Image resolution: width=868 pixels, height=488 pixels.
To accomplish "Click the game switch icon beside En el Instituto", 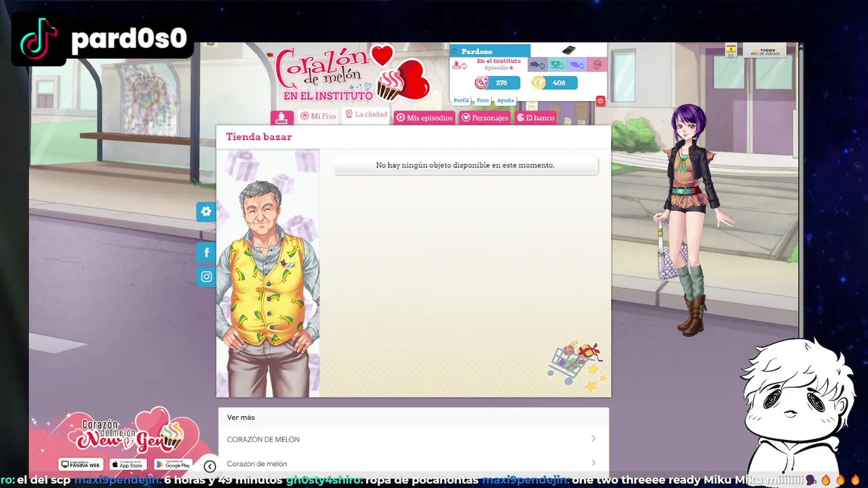I will [459, 65].
